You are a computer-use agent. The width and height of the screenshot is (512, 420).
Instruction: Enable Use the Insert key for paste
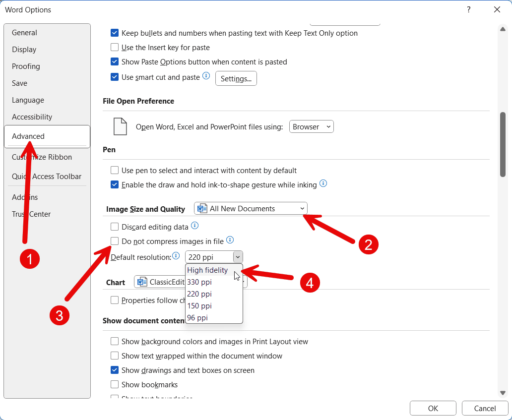tap(114, 47)
